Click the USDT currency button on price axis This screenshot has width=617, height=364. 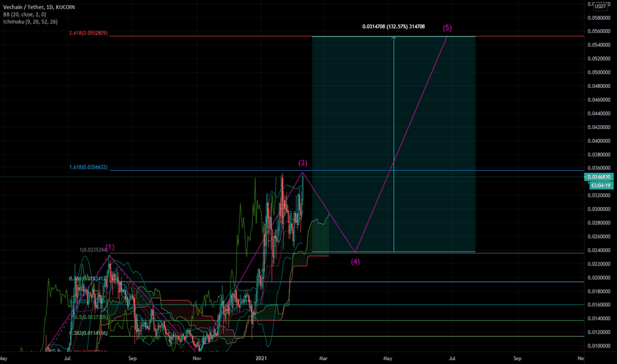[600, 6]
